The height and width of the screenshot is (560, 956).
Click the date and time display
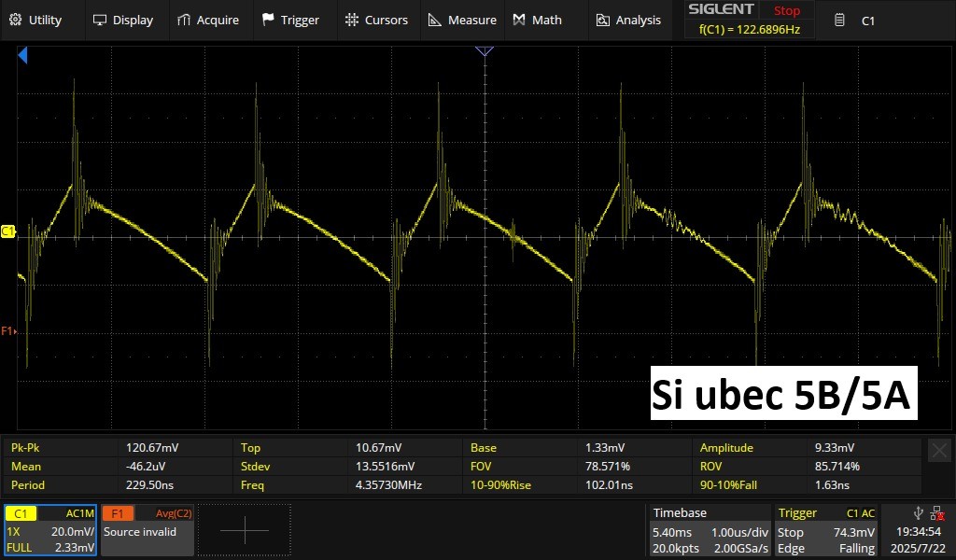point(918,539)
